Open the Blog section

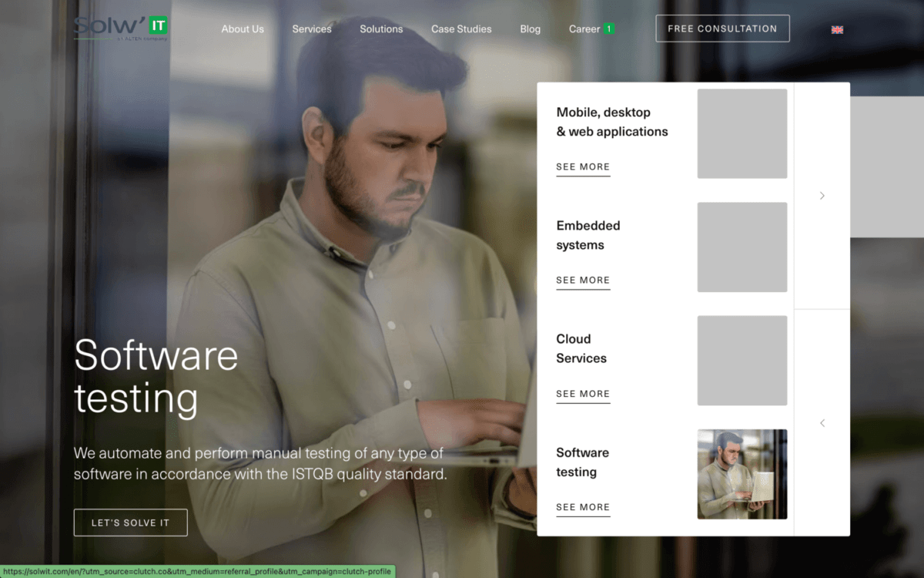pyautogui.click(x=530, y=29)
